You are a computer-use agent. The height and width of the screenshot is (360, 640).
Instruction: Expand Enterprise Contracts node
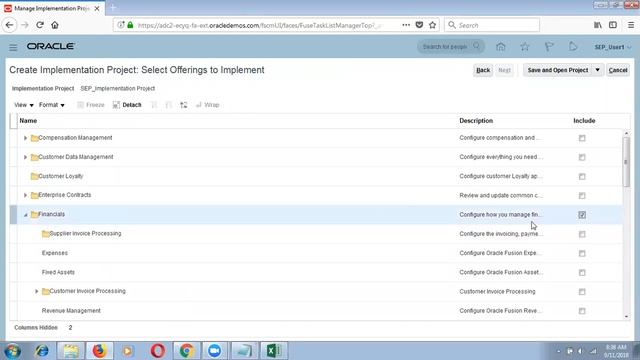(x=25, y=196)
